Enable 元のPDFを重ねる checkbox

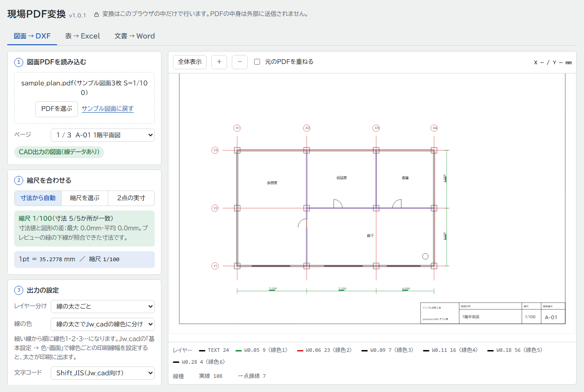(257, 62)
